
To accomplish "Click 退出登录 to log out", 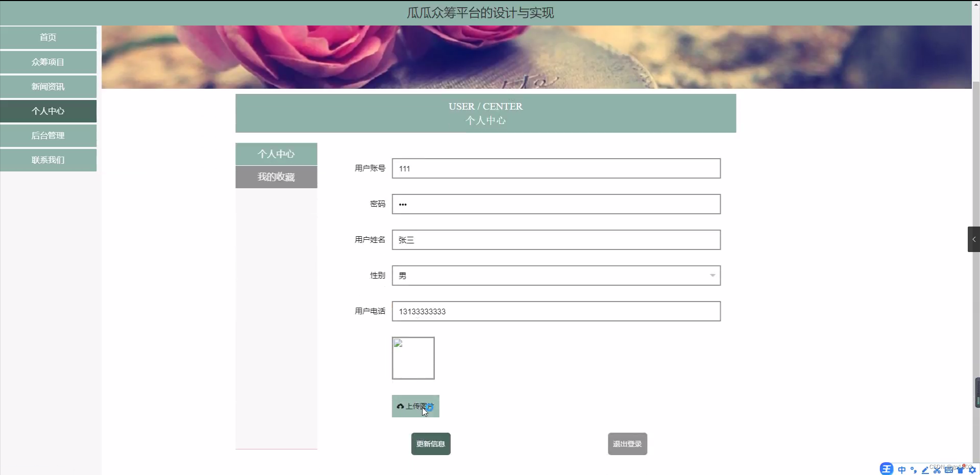I will pyautogui.click(x=627, y=443).
